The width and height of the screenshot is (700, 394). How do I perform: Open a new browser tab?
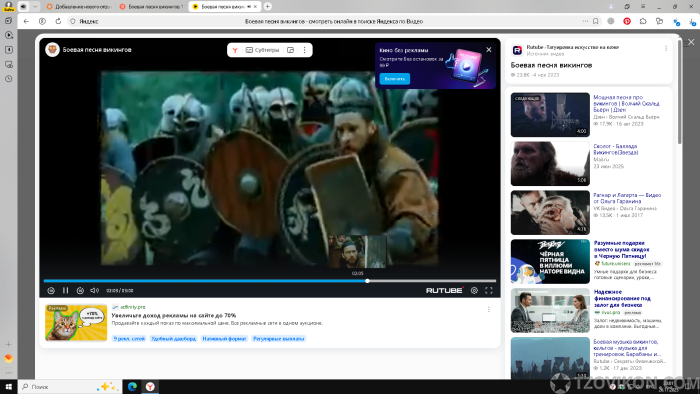pos(267,7)
